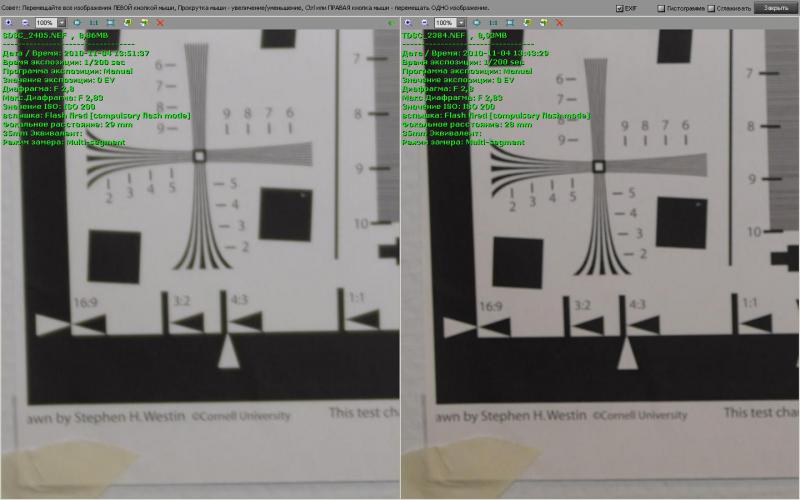Set right image to 1:1 actual size
The width and height of the screenshot is (800, 500).
(493, 22)
